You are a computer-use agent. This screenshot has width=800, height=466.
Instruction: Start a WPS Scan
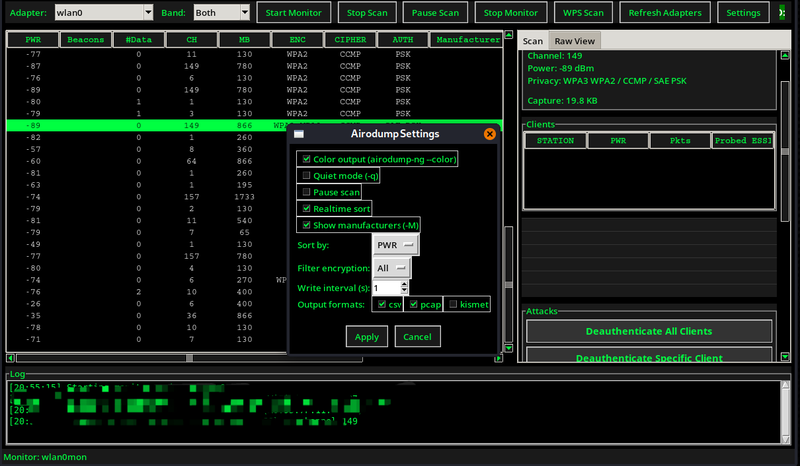pos(583,13)
